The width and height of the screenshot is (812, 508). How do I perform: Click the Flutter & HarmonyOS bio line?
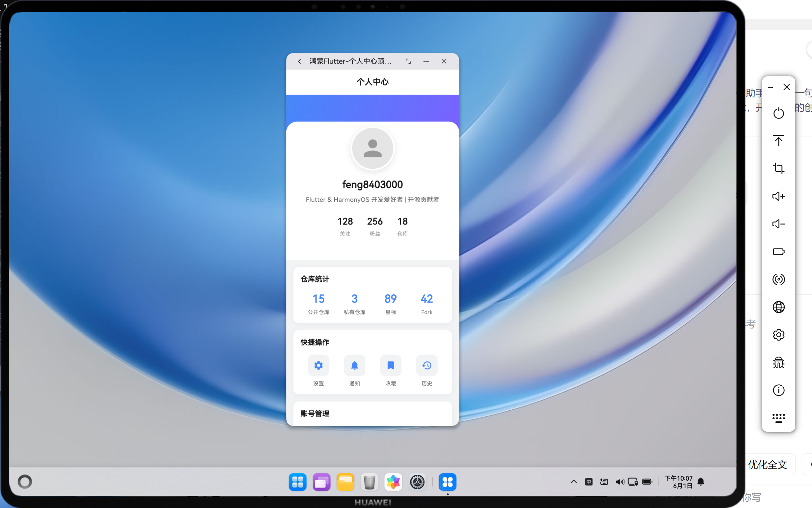[x=372, y=200]
